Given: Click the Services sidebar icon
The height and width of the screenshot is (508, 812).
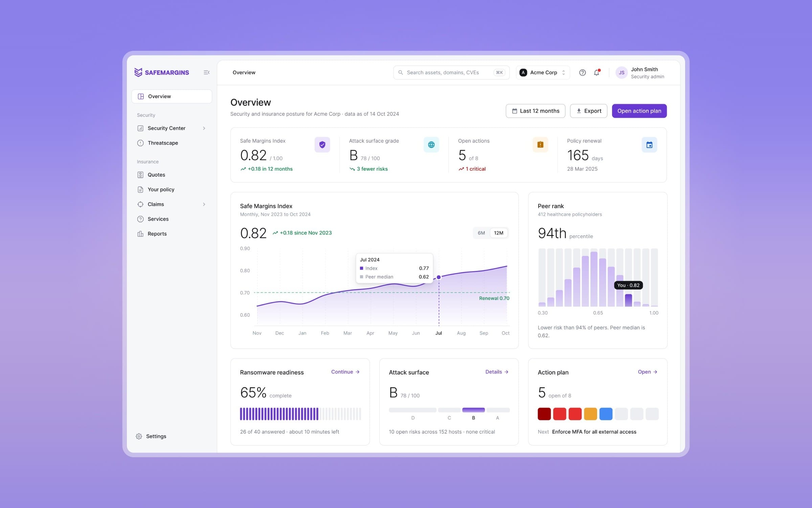Looking at the screenshot, I should tap(140, 219).
